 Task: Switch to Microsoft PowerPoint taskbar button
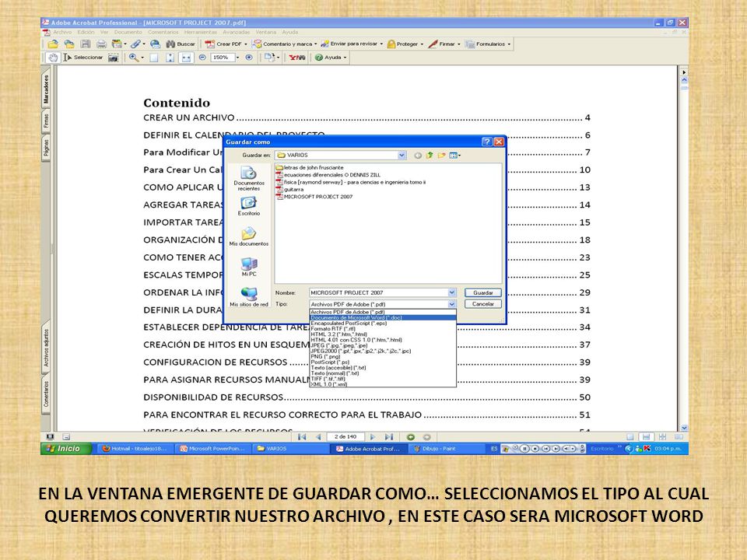pos(213,449)
